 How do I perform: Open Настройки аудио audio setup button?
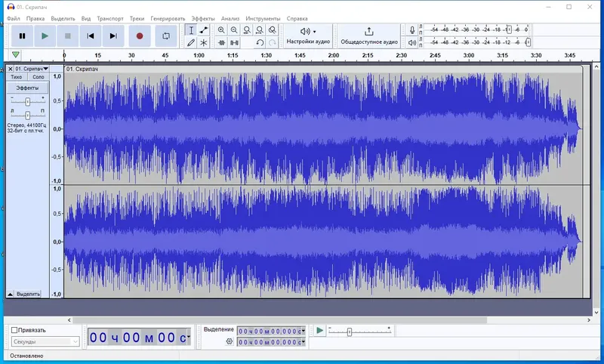(x=308, y=35)
